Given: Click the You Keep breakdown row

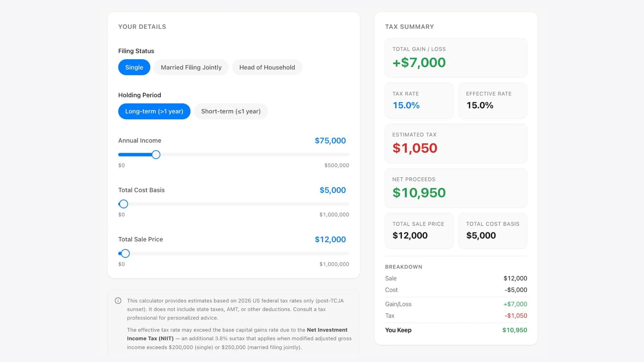Looking at the screenshot, I should pyautogui.click(x=456, y=330).
